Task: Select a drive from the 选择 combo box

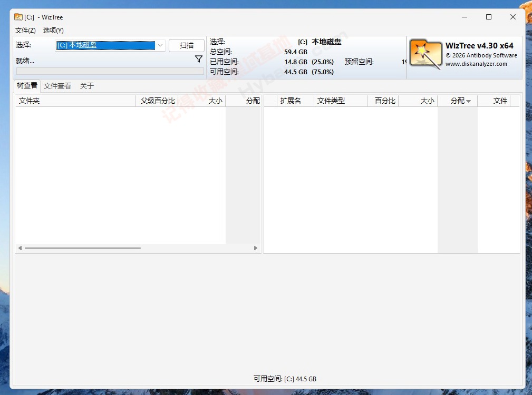Action: click(x=105, y=45)
